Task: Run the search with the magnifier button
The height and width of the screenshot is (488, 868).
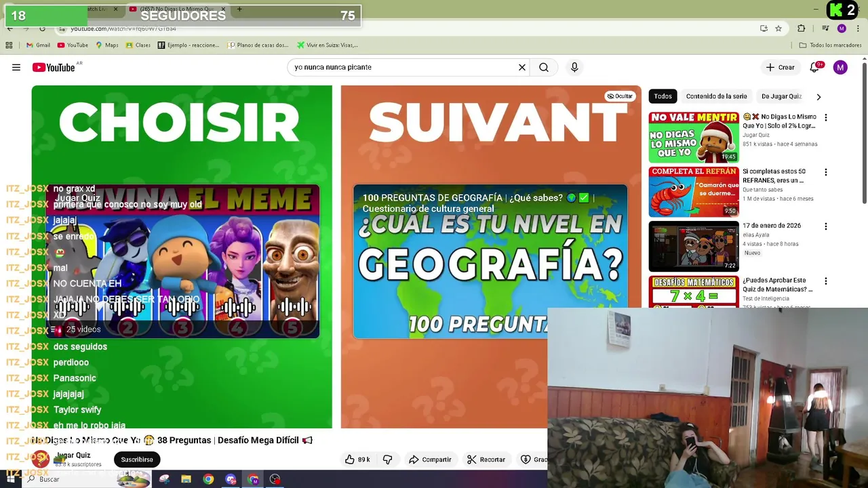Action: tap(544, 67)
